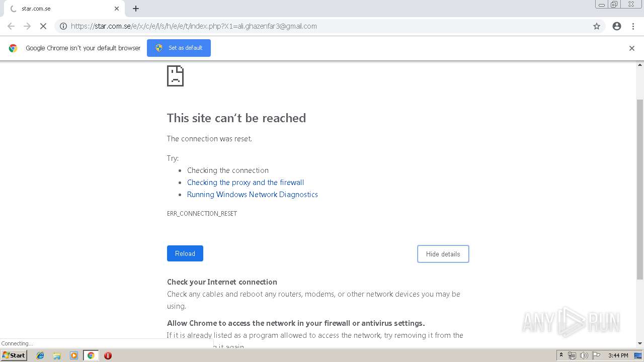Image resolution: width=644 pixels, height=362 pixels.
Task: Click the scrollbar down arrow
Action: pyautogui.click(x=640, y=343)
